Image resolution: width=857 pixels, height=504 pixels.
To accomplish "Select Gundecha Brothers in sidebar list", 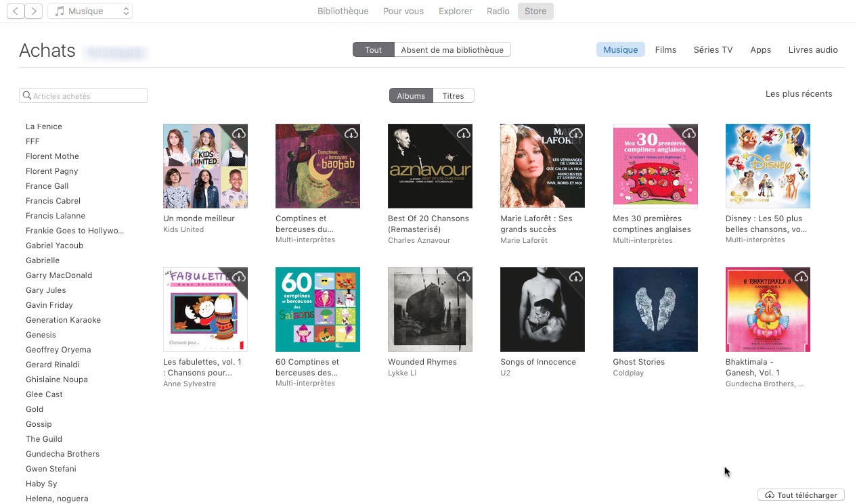I will point(62,454).
